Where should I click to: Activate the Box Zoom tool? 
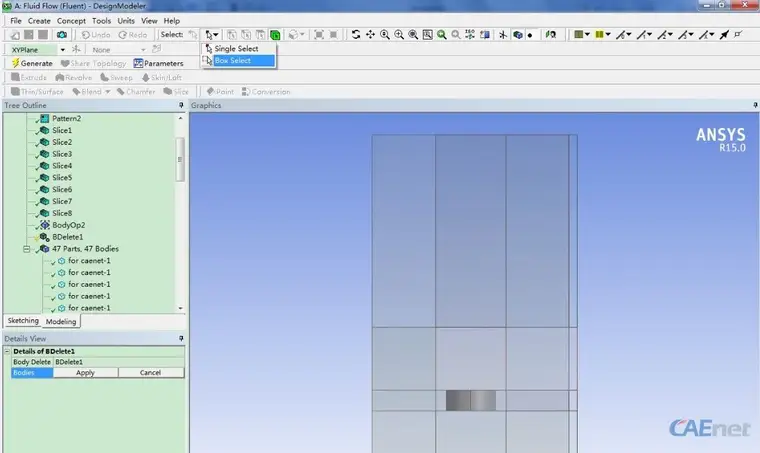pos(399,34)
